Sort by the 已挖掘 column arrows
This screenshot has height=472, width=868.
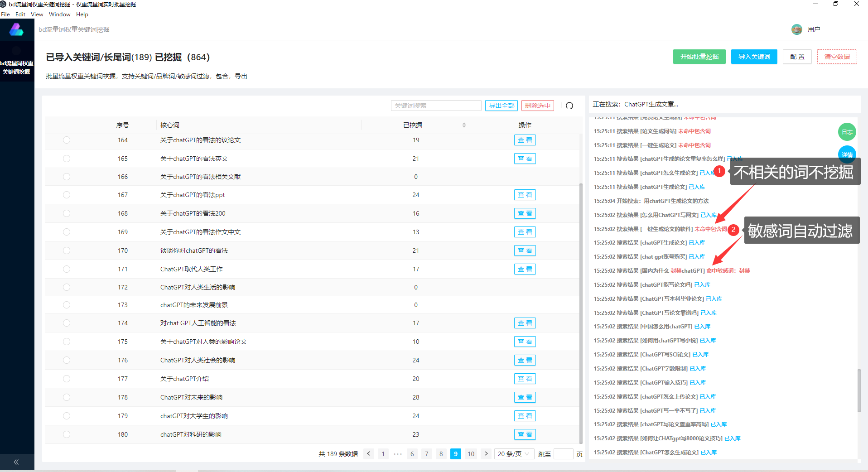pos(464,125)
